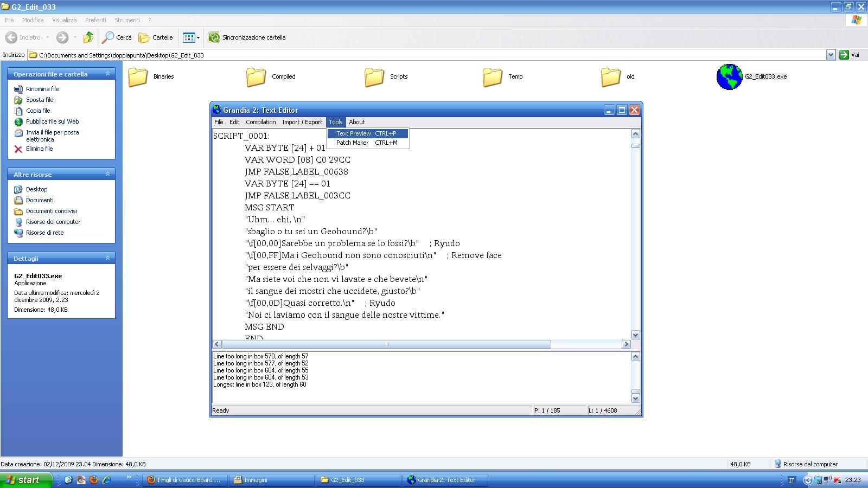
Task: Select the G2_Edit033.exe globe icon
Action: [729, 77]
